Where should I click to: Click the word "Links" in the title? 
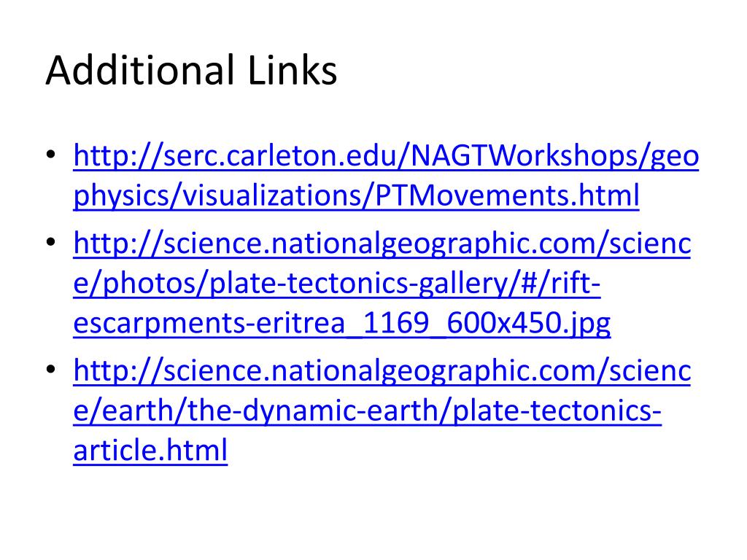(293, 71)
